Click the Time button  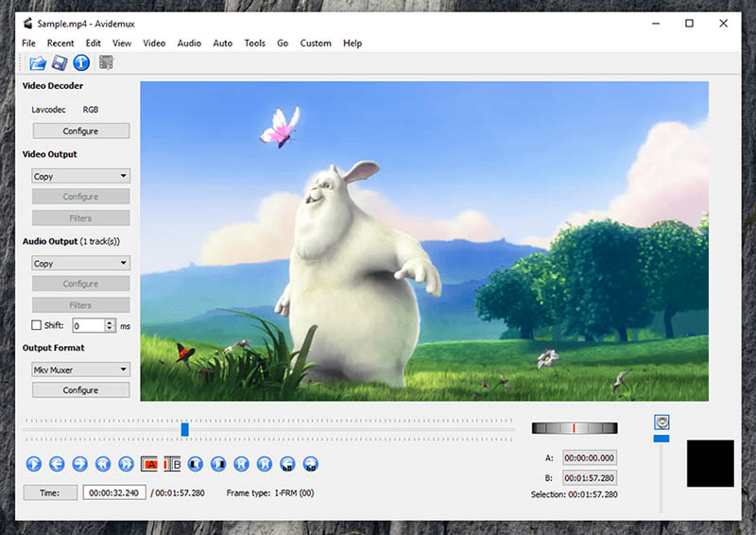coord(49,492)
